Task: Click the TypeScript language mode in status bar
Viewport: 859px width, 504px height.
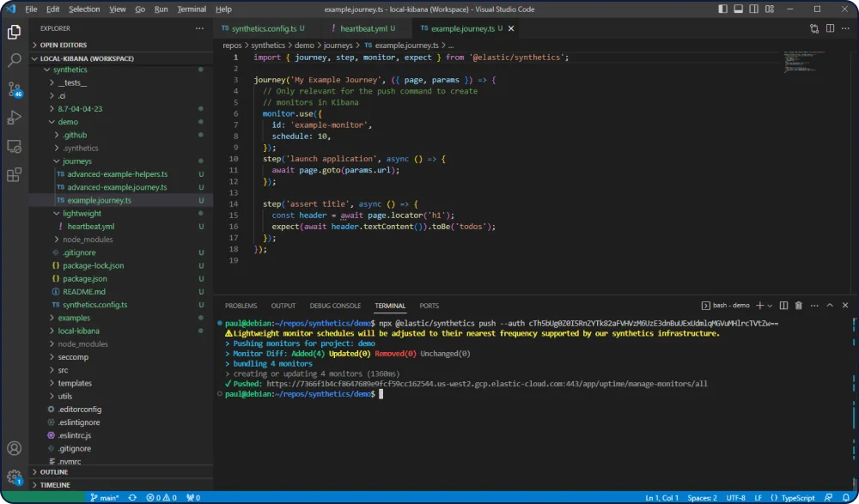Action: tap(796, 496)
